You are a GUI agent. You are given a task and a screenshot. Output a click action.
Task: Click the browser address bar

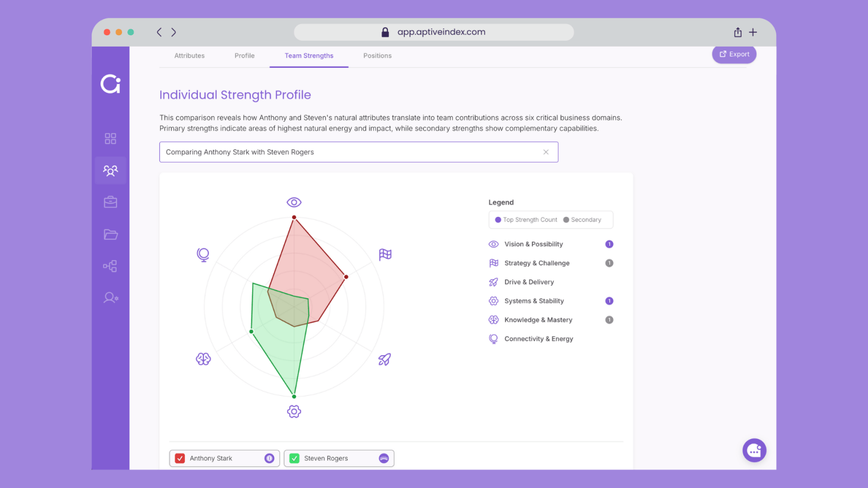click(434, 32)
